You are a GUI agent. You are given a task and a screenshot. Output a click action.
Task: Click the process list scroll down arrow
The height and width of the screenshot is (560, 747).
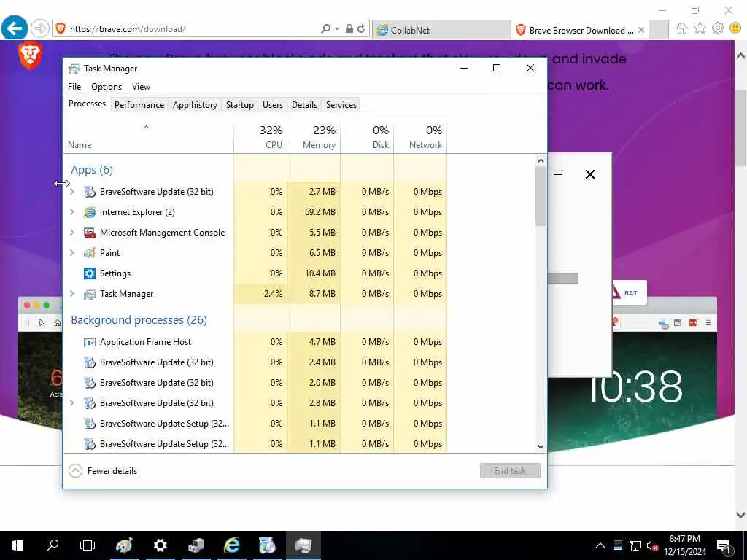pos(541,447)
